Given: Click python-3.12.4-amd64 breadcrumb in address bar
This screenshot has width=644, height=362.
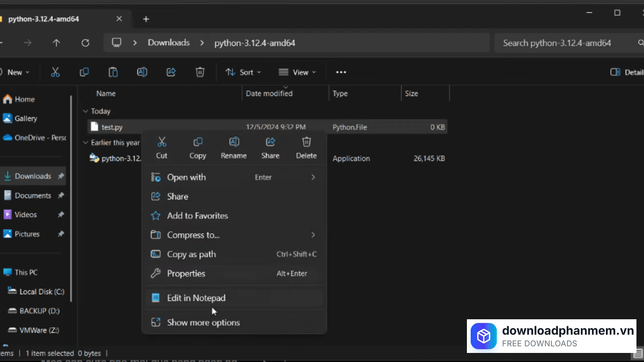Looking at the screenshot, I should [255, 43].
